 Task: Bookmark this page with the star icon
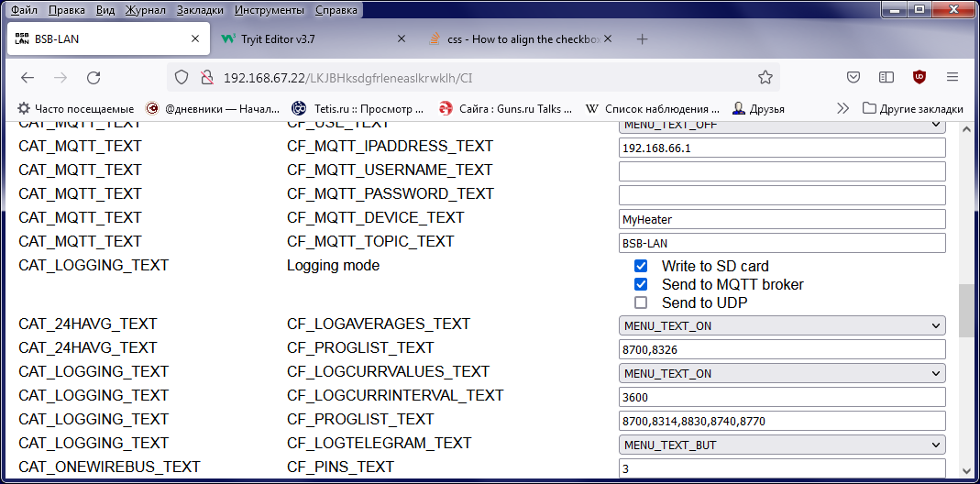click(x=765, y=78)
